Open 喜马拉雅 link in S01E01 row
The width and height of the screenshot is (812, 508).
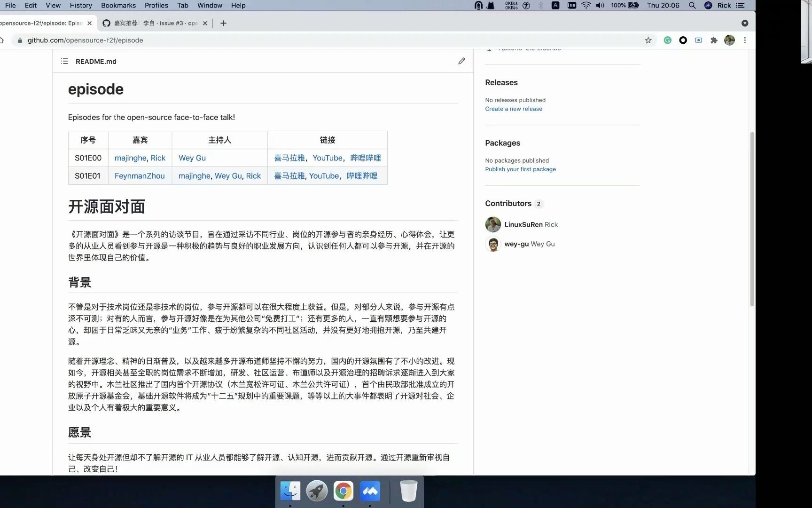click(x=289, y=176)
